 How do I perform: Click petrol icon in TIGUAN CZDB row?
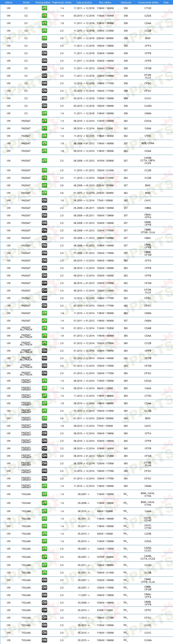[x=44, y=533]
